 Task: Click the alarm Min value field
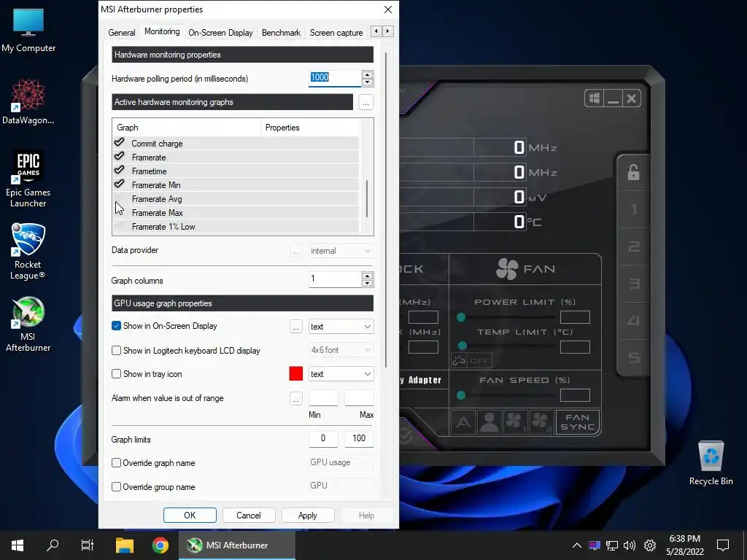(323, 397)
